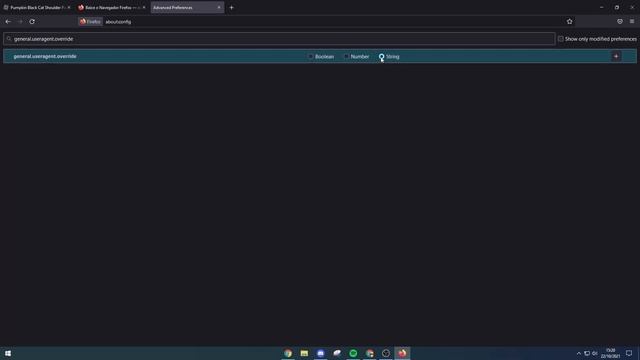Screen dimensions: 640x360
Task: Click the taskbar clock and date
Action: click(610, 353)
